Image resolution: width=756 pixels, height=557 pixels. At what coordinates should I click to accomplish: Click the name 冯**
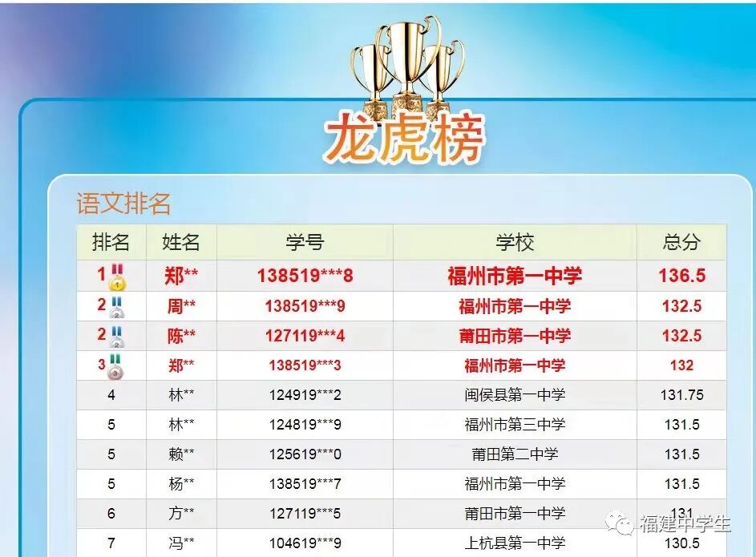click(181, 543)
